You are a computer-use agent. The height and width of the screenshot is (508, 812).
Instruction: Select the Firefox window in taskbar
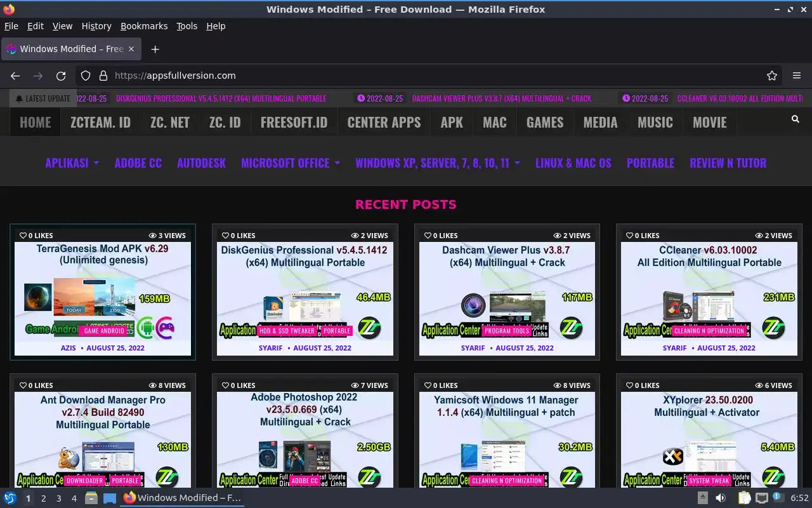point(182,498)
